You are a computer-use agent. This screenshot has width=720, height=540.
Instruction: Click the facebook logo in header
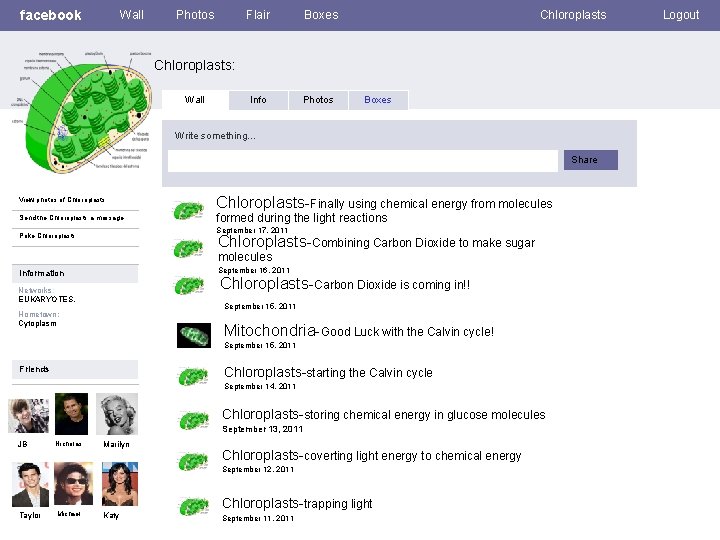(51, 15)
